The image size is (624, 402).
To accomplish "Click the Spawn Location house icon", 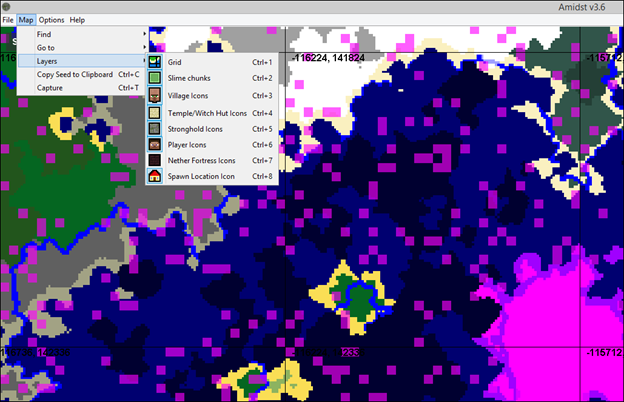I will point(154,176).
